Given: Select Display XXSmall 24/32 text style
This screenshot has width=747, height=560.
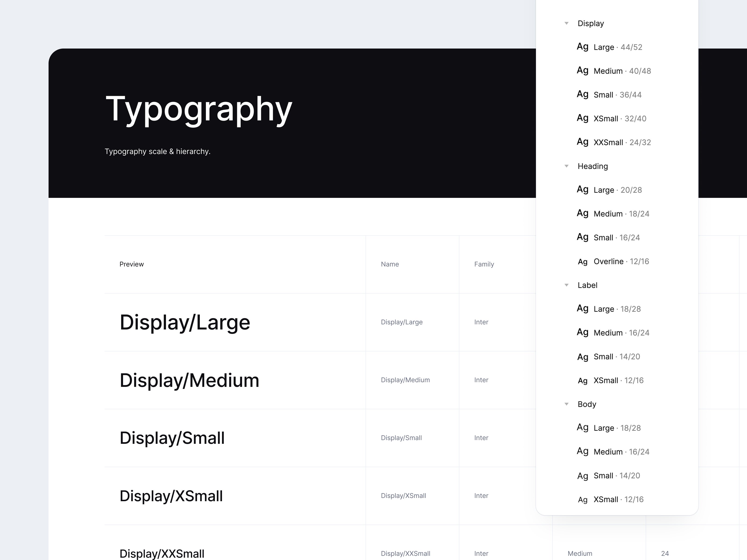Looking at the screenshot, I should coord(614,142).
